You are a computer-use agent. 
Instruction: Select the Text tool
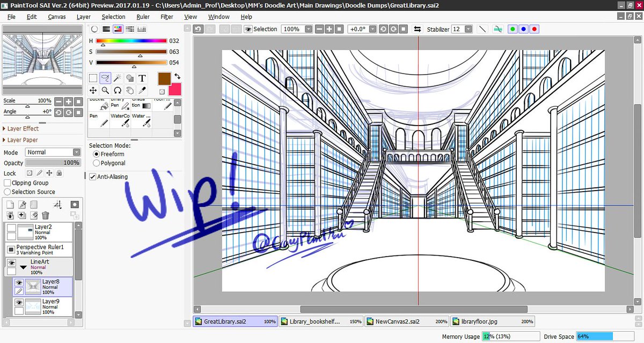pyautogui.click(x=142, y=78)
